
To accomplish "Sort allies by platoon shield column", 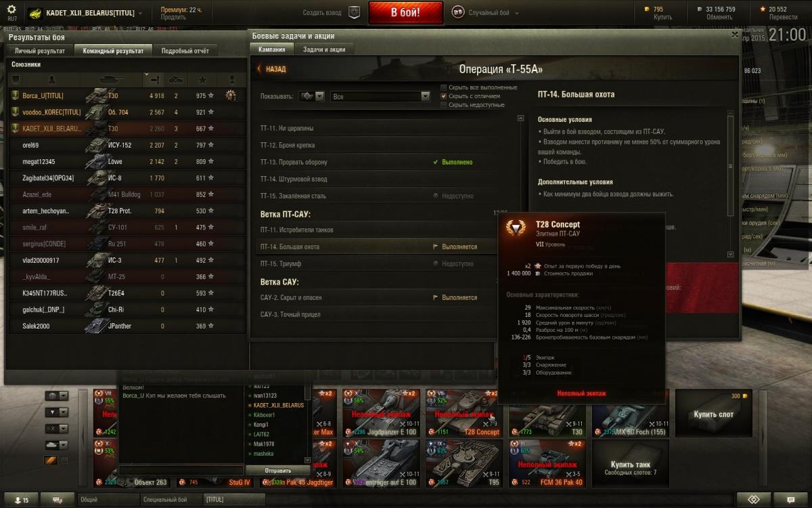I will [15, 79].
